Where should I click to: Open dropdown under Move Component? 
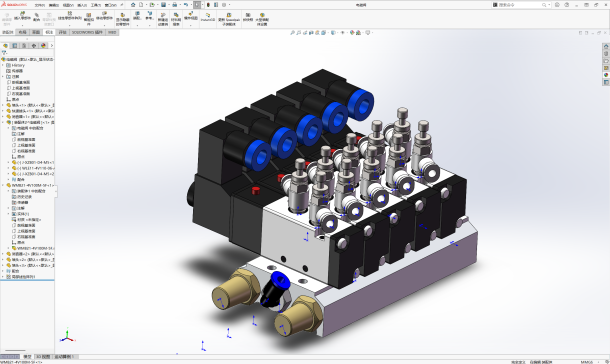tap(104, 25)
